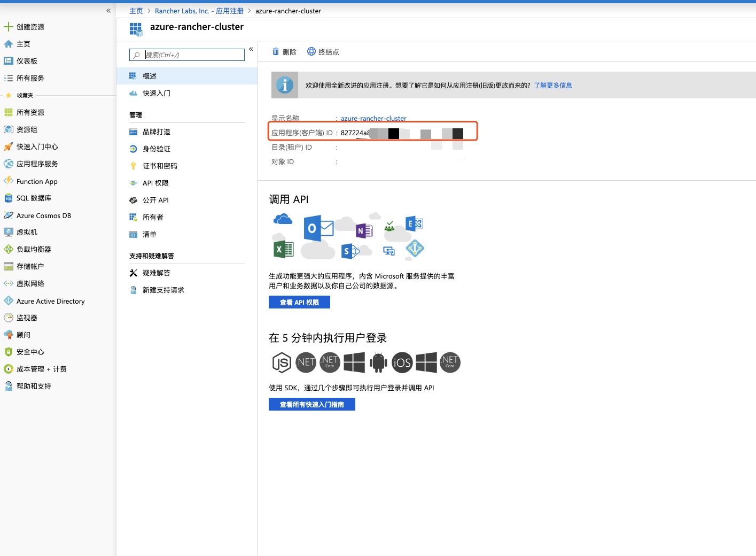756x556 pixels.
Task: Open 资源组 cube icon
Action: (8, 129)
